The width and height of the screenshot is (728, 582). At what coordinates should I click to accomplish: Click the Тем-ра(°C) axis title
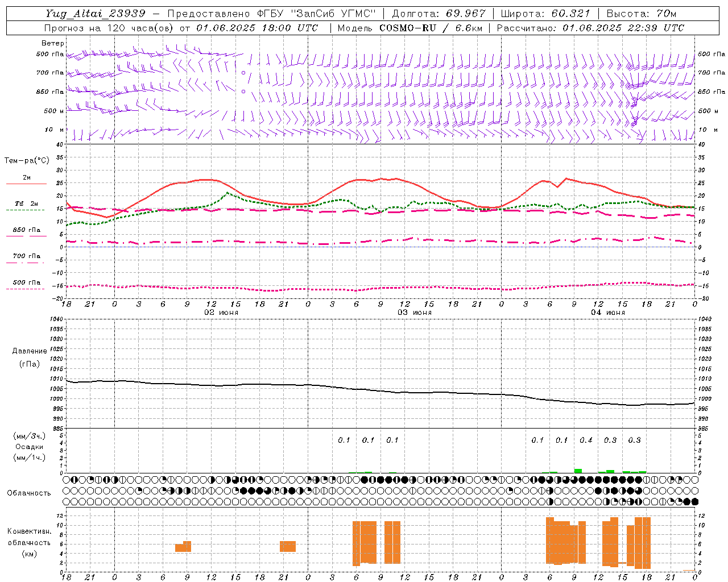[27, 161]
